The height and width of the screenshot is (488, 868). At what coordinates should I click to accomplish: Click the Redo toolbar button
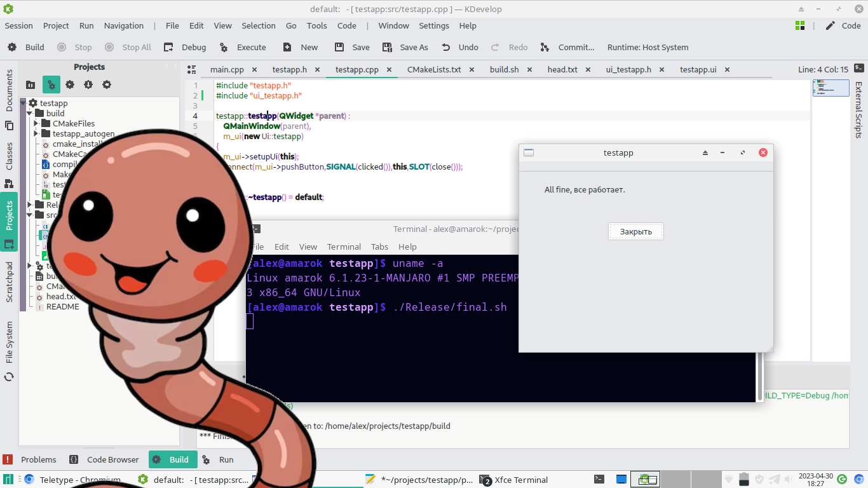point(510,47)
